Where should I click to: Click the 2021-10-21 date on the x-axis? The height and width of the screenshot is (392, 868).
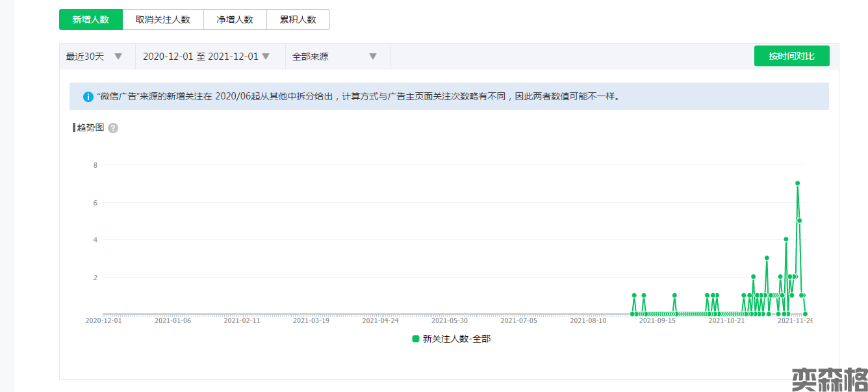tap(726, 320)
